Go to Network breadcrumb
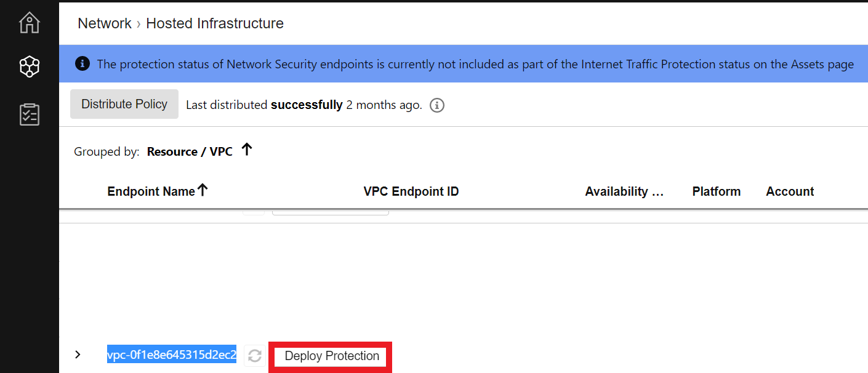Viewport: 868px width, 373px height. point(105,23)
